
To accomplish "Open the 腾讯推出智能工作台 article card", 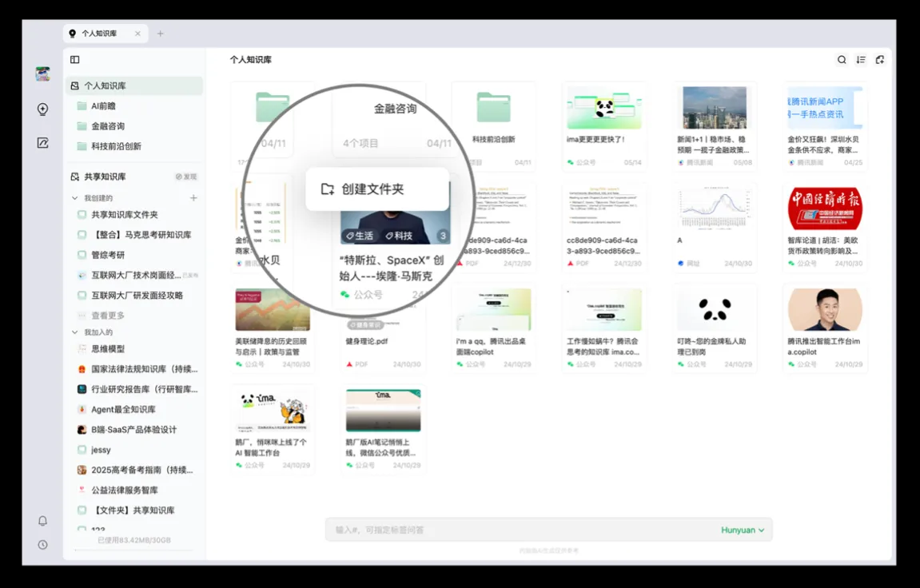I will [x=825, y=328].
